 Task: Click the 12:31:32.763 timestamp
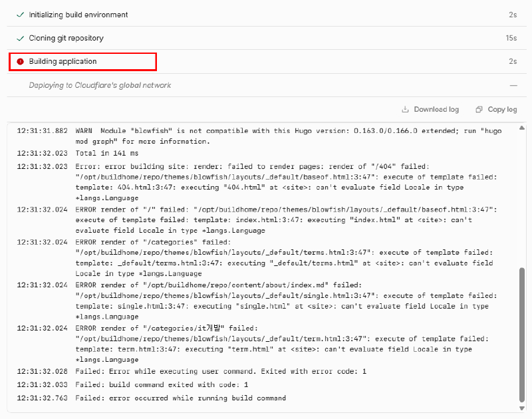(x=43, y=398)
